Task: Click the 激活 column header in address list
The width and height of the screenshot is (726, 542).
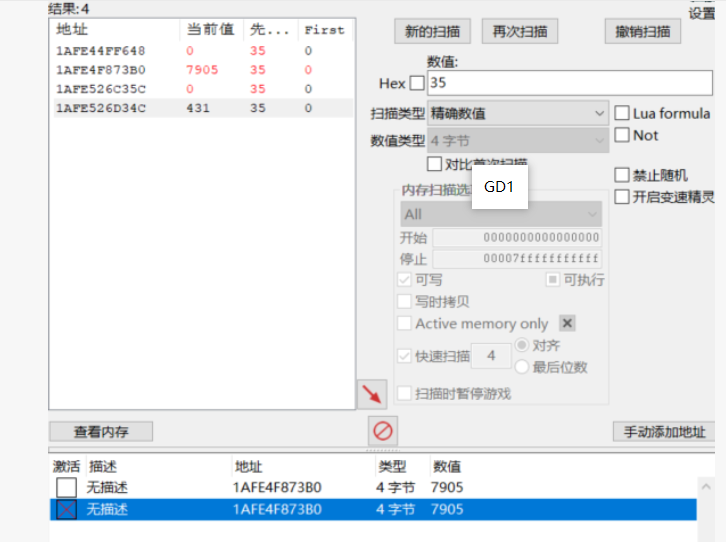Action: coord(66,466)
